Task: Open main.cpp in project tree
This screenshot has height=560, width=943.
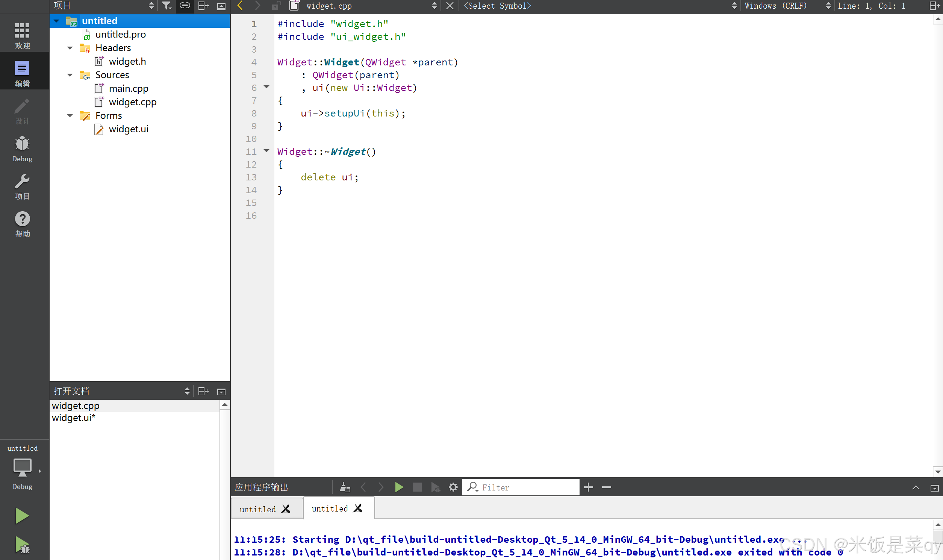Action: tap(128, 89)
